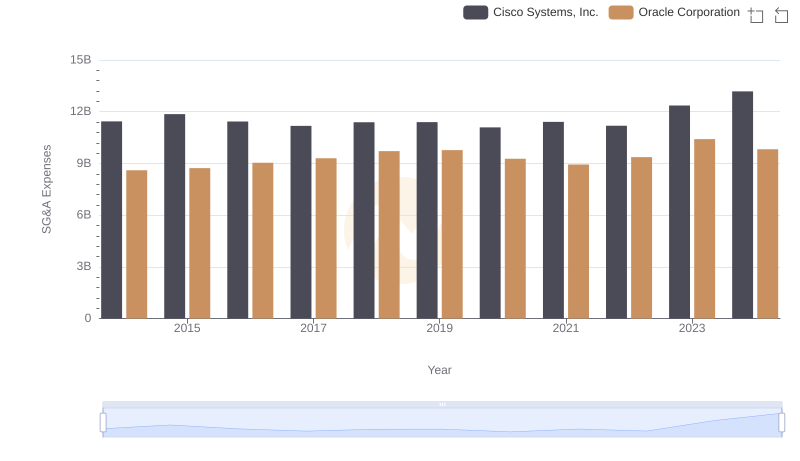Click the 6B y-axis label
The height and width of the screenshot is (461, 800).
coord(84,215)
